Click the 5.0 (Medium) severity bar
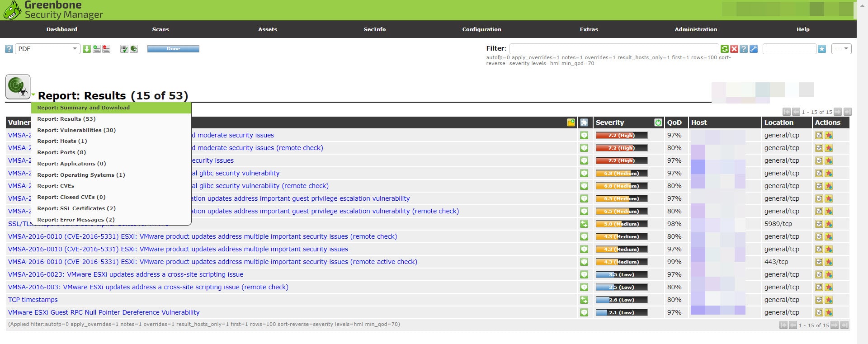 point(622,224)
